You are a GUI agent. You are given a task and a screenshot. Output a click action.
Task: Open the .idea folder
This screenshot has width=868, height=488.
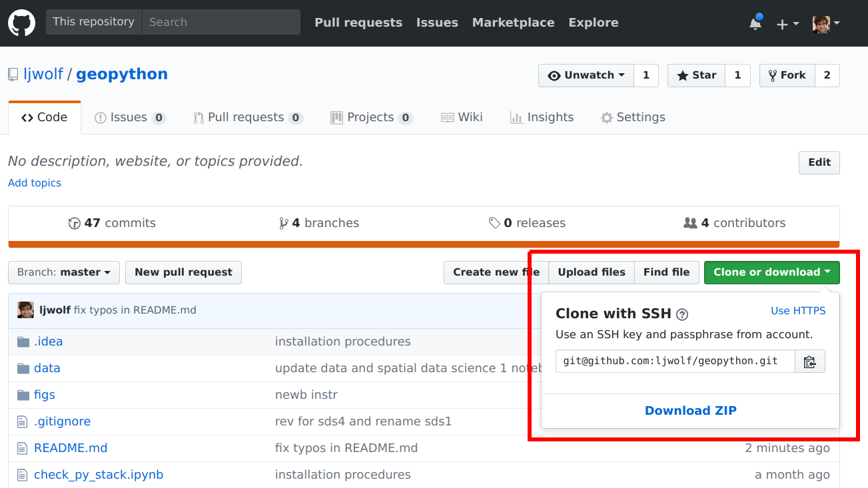(48, 342)
